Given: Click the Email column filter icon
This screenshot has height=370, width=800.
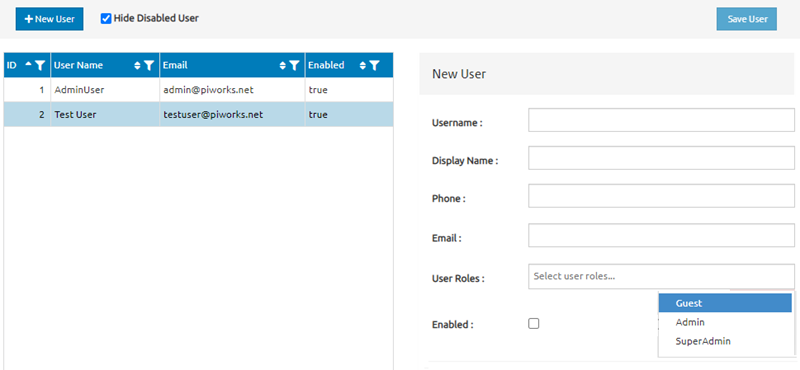Looking at the screenshot, I should pyautogui.click(x=294, y=65).
